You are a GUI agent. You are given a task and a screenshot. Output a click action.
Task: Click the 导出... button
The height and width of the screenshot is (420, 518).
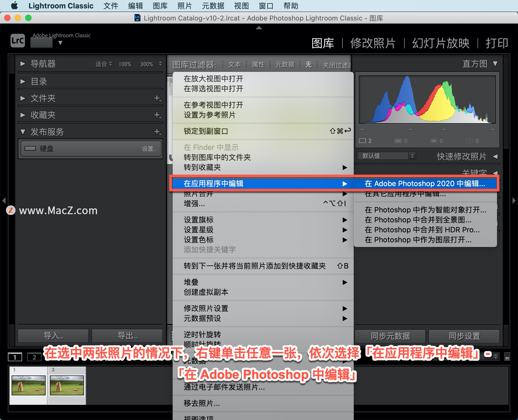pyautogui.click(x=127, y=336)
